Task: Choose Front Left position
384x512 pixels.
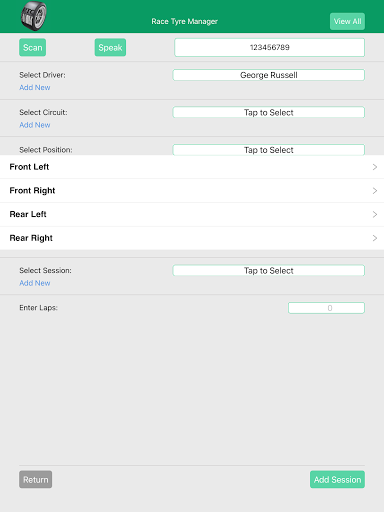Action: [x=192, y=167]
